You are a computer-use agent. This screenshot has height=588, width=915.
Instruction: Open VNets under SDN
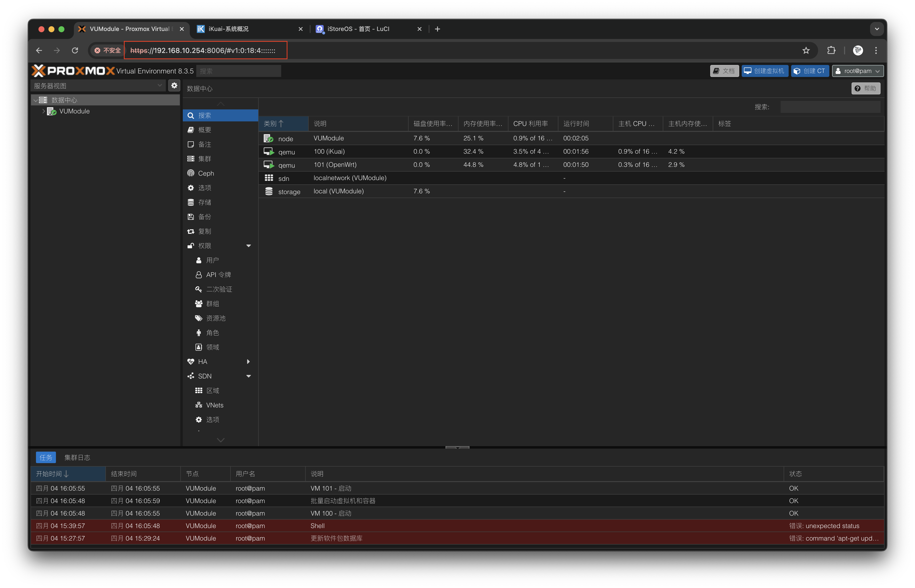click(x=215, y=405)
